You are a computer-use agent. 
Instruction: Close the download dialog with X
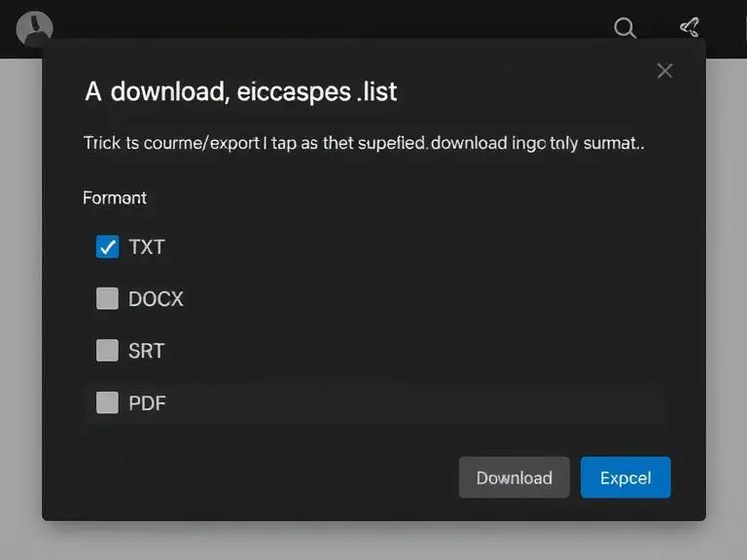click(x=664, y=71)
